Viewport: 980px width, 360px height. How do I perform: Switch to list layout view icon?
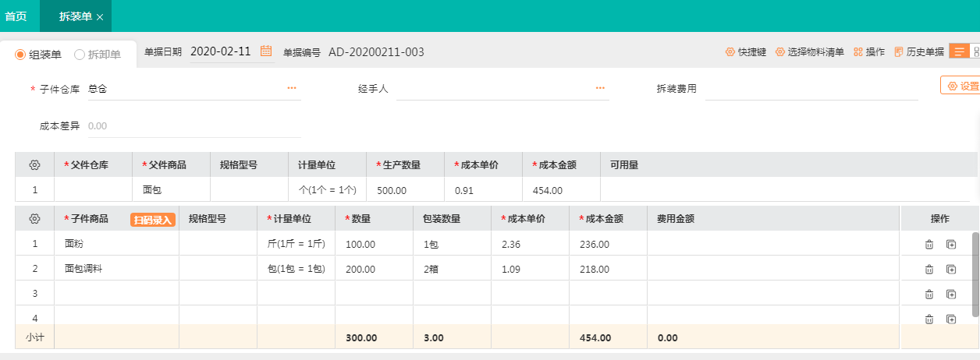959,51
